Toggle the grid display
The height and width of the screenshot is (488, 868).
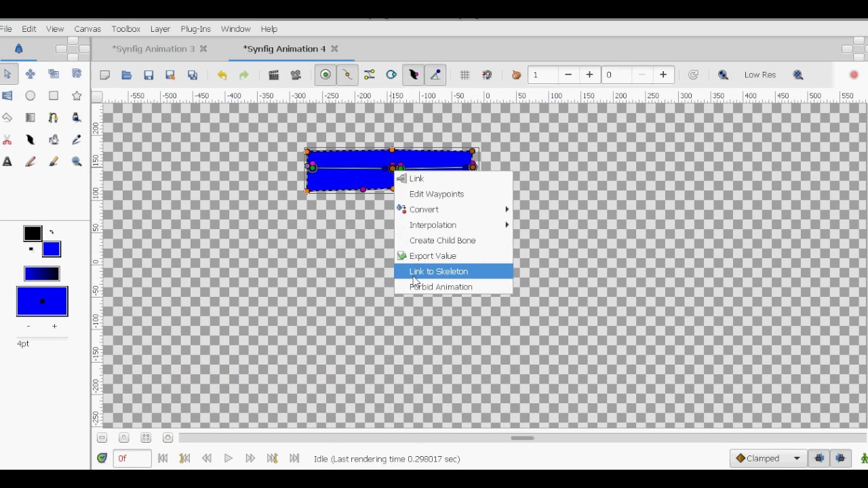(465, 75)
